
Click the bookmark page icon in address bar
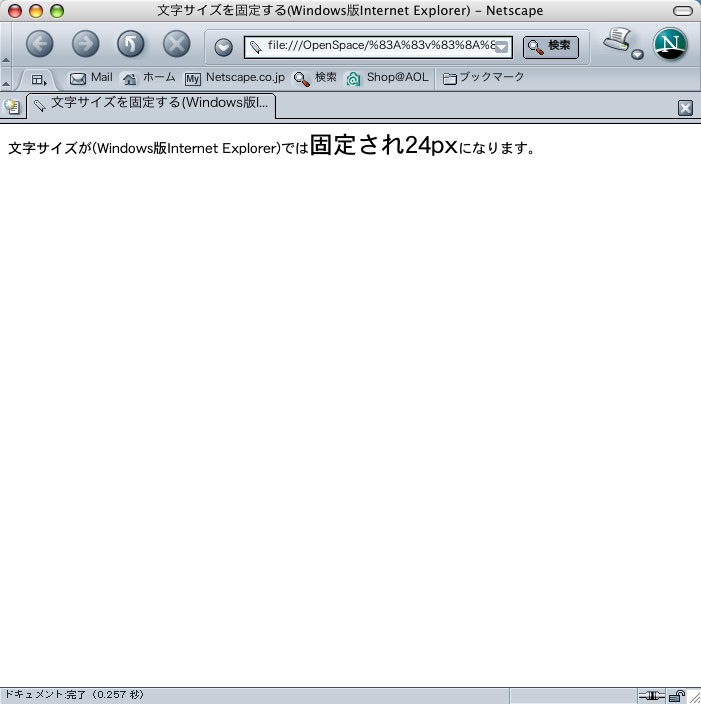tap(256, 47)
